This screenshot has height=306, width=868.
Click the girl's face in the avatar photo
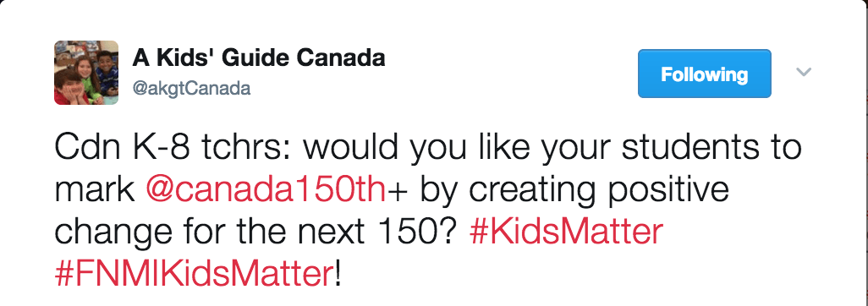coord(87,68)
